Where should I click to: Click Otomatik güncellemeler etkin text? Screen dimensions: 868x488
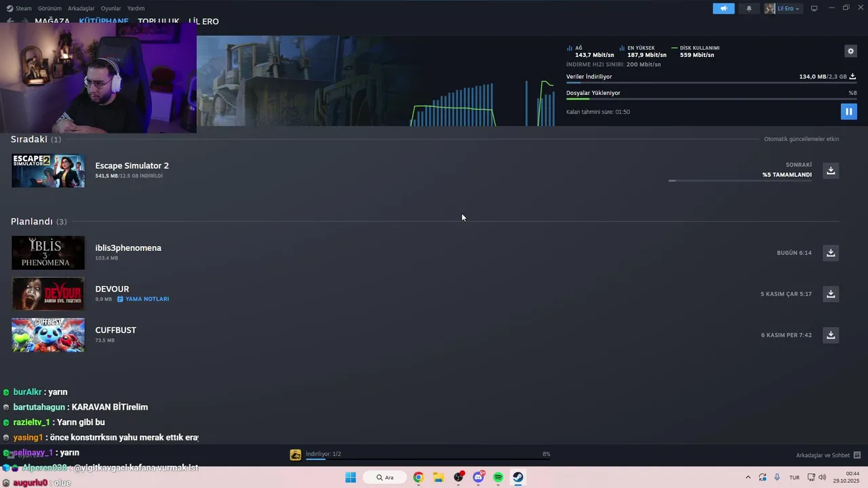(x=802, y=139)
